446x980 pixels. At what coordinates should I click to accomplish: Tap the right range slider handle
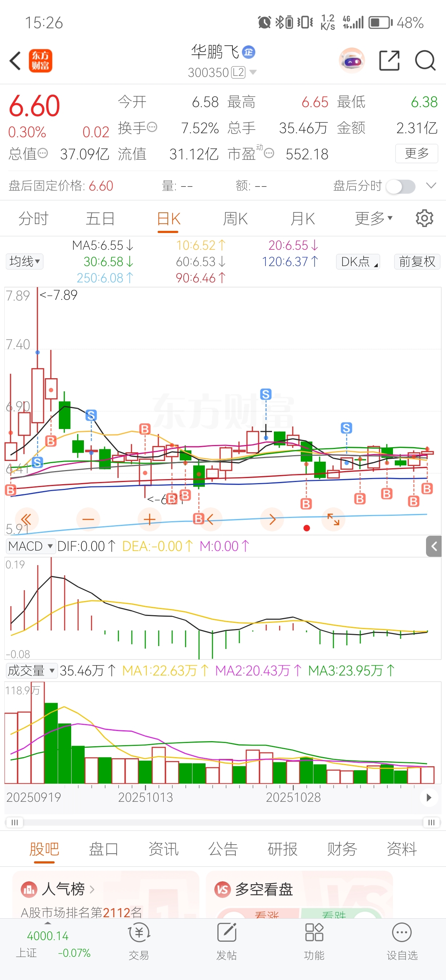pos(431,822)
